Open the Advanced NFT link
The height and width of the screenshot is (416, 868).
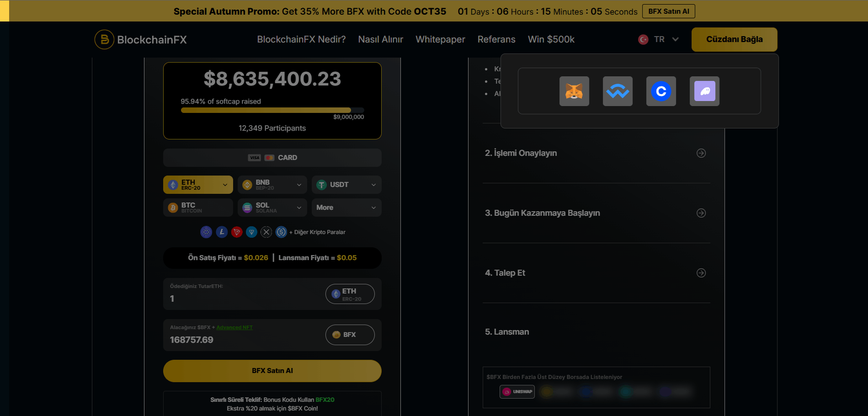234,327
